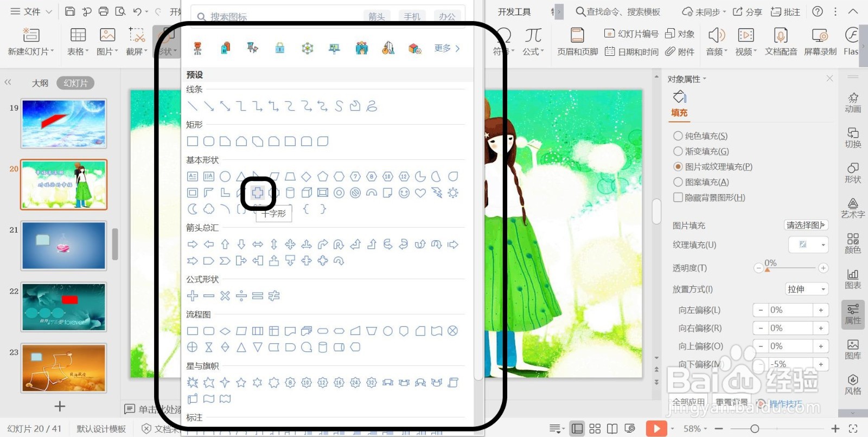Open the select picture (请选择图片) dropdown
The width and height of the screenshot is (868, 437).
pos(806,225)
